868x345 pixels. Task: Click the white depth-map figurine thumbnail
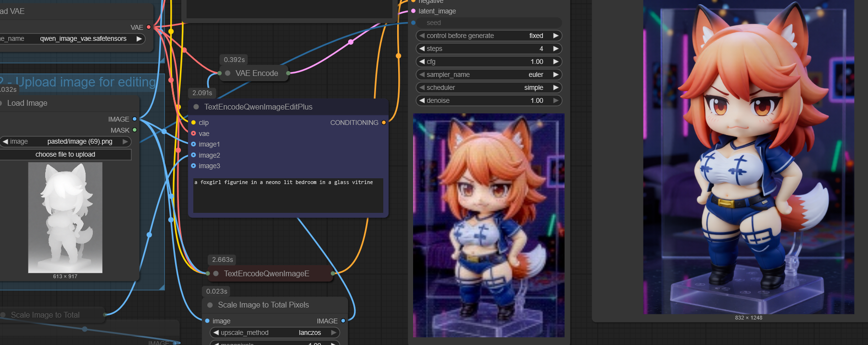(x=65, y=218)
